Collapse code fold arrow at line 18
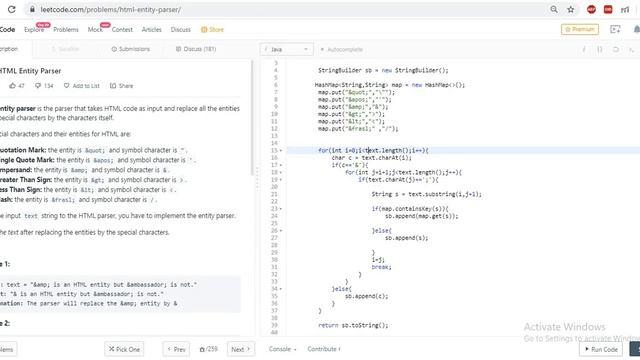This screenshot has width=640, height=360. click(281, 173)
